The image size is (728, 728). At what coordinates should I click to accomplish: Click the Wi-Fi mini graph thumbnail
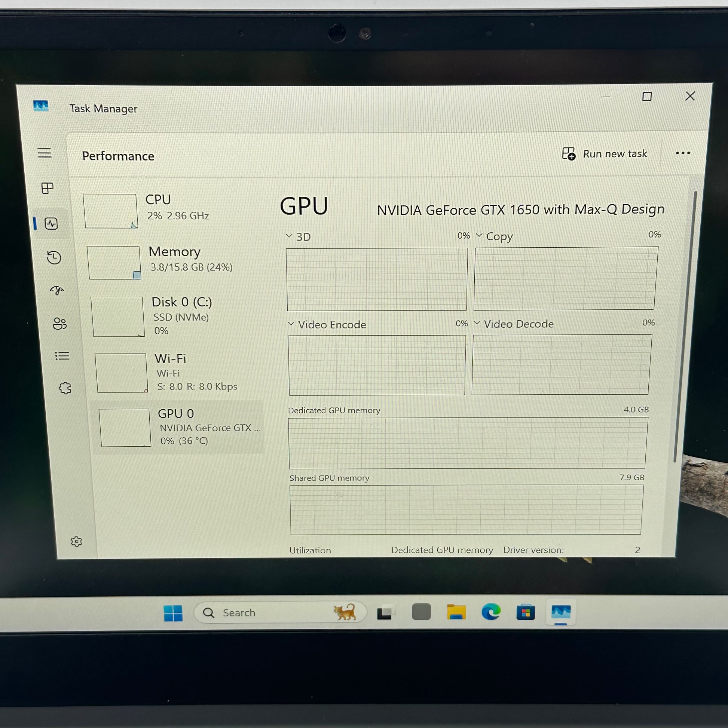pos(121,373)
